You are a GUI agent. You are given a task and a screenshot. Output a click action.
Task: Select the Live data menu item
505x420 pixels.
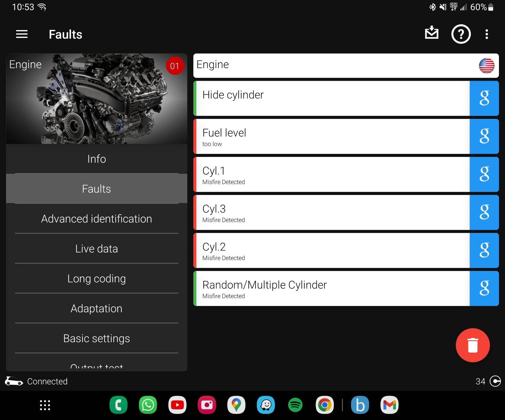tap(96, 248)
